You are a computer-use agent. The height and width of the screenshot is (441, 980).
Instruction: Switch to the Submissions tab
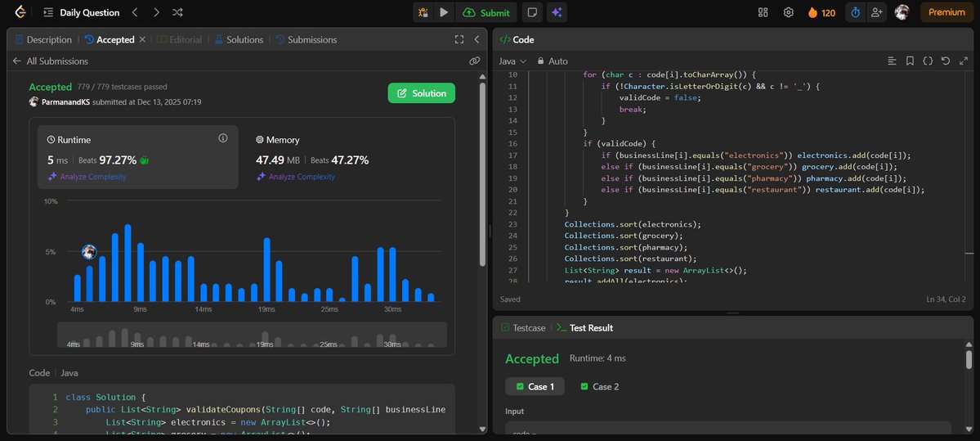coord(307,39)
